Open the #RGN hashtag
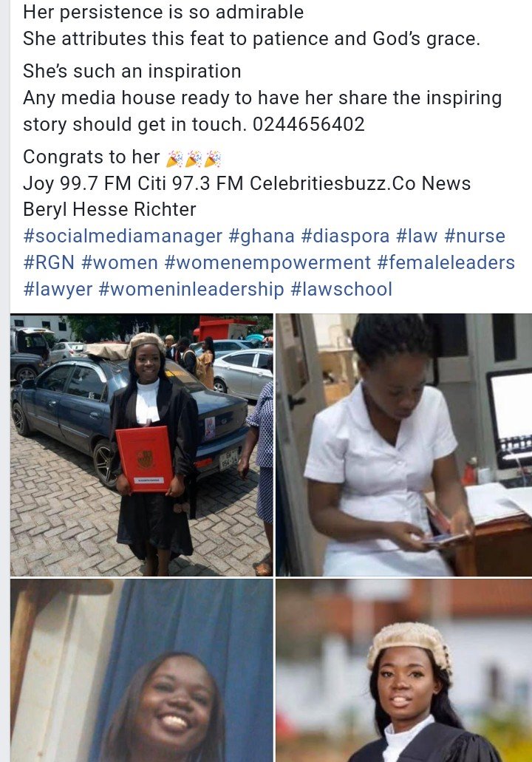This screenshot has width=532, height=762. 49,263
